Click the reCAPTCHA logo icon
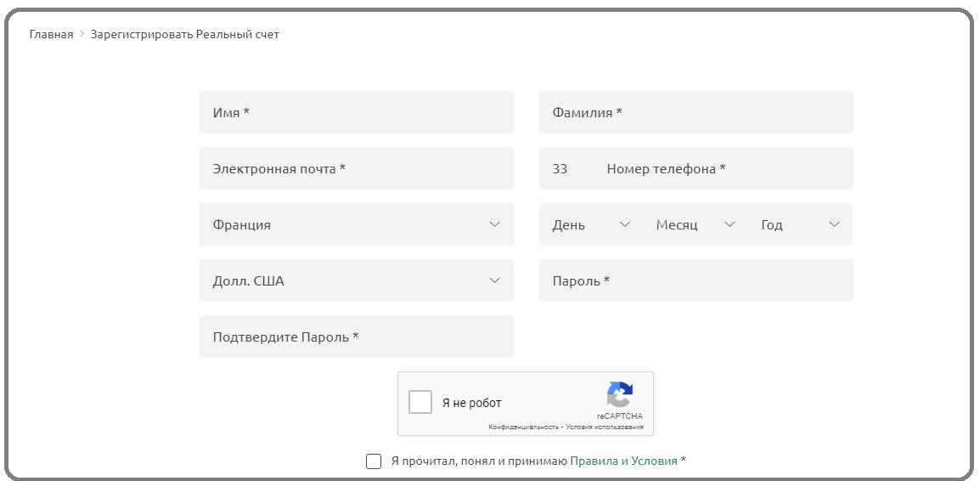The height and width of the screenshot is (481, 980). pyautogui.click(x=619, y=394)
